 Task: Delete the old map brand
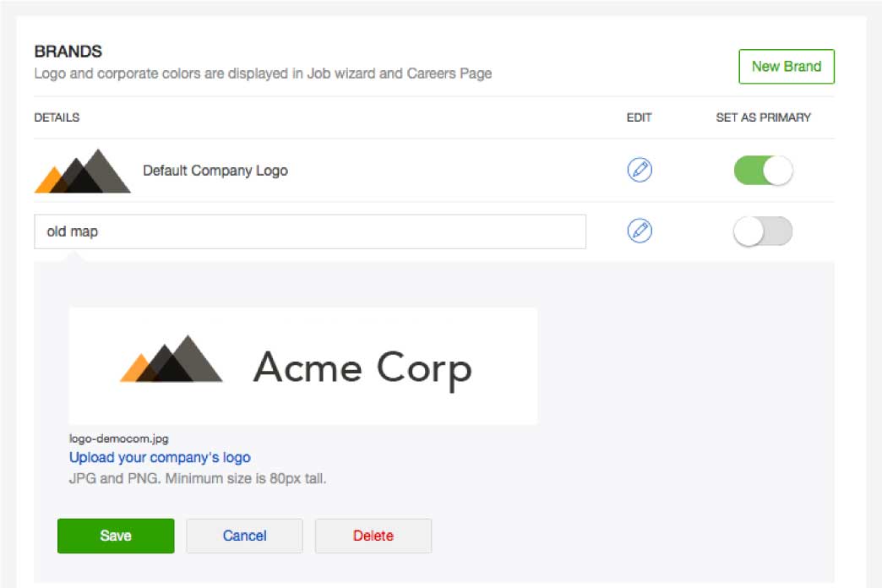coord(373,536)
